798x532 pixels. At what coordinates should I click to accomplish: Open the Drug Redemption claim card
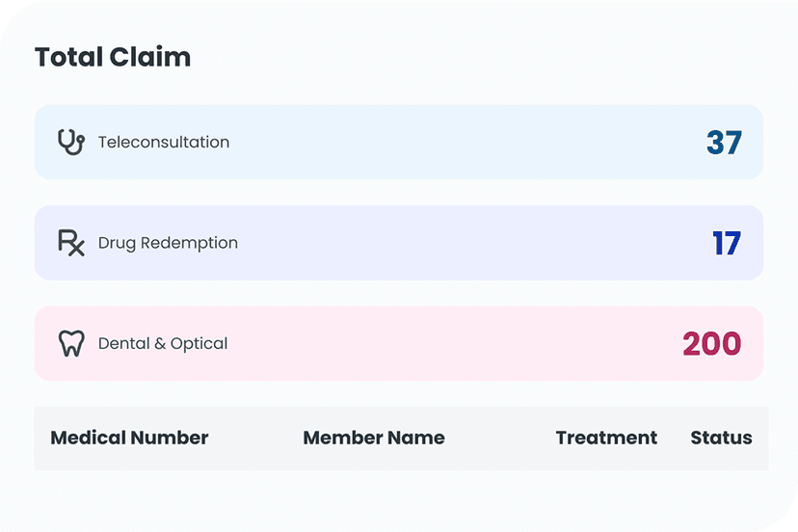click(398, 243)
